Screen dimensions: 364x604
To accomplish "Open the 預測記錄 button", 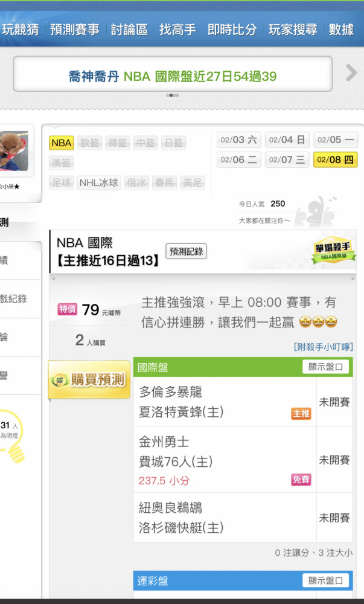I will coord(187,251).
